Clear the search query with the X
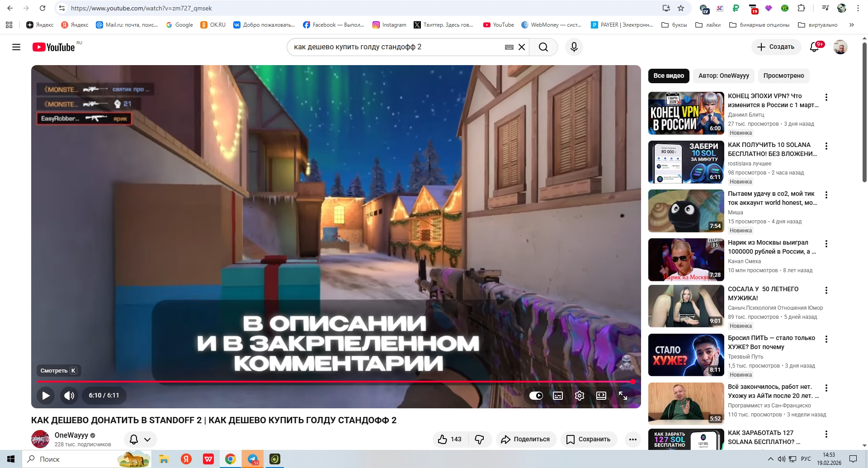Screen dimensions: 868x468 [x=522, y=47]
